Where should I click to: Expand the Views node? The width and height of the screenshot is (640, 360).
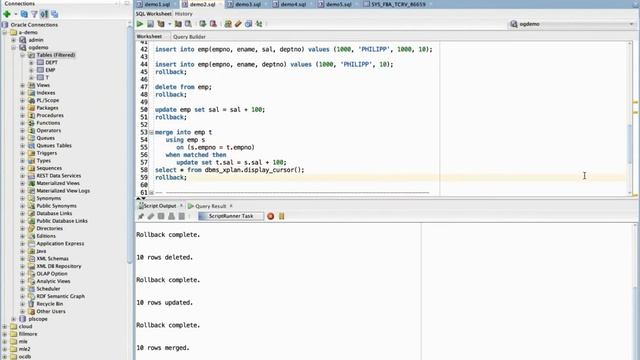[22, 85]
